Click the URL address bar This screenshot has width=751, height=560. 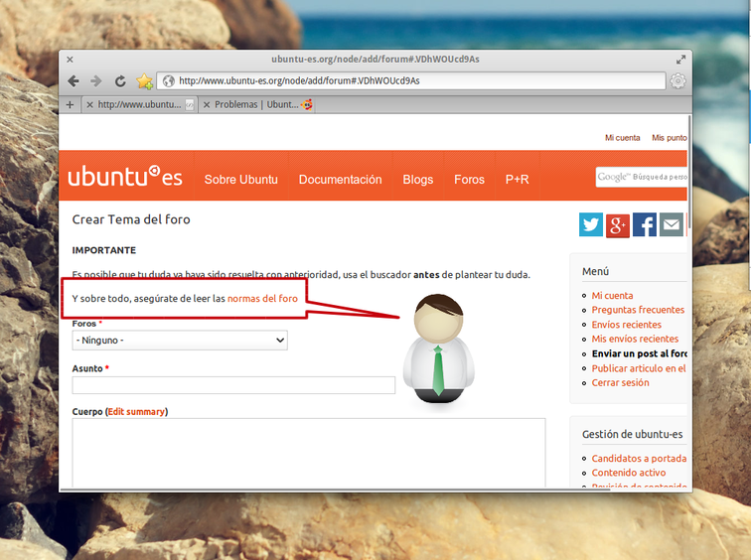(x=412, y=80)
